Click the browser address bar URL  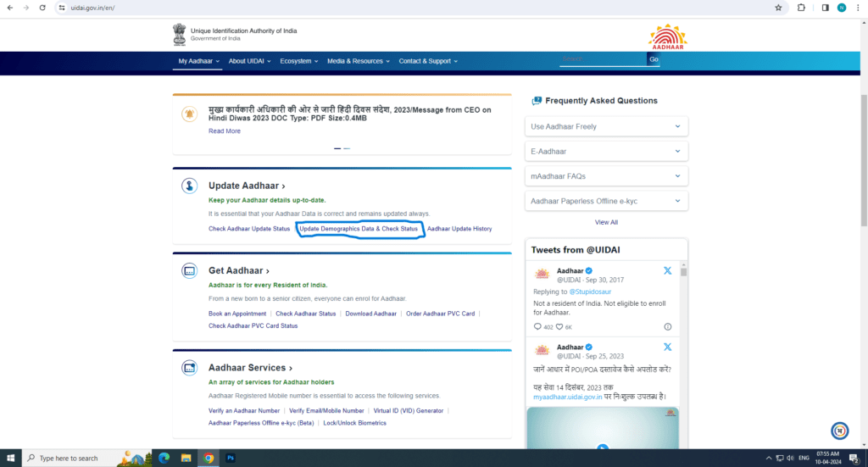pos(93,8)
